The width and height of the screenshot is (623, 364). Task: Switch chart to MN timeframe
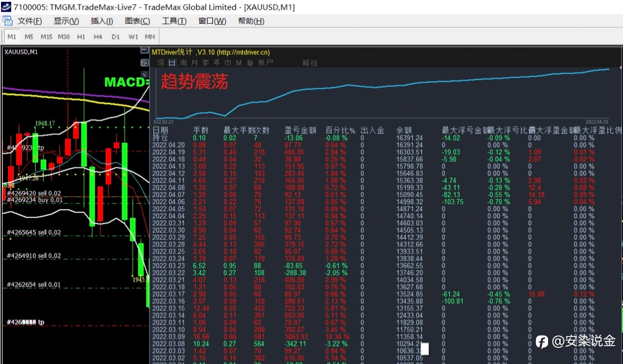(150, 37)
